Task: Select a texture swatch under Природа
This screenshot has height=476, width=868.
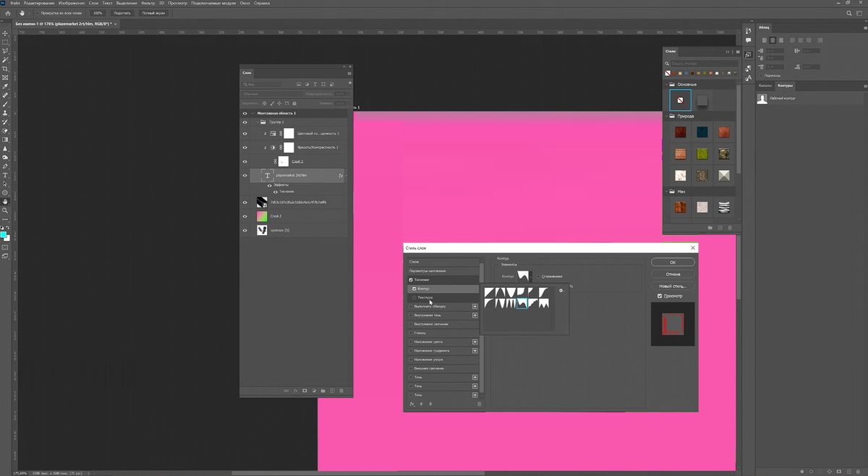Action: point(680,132)
